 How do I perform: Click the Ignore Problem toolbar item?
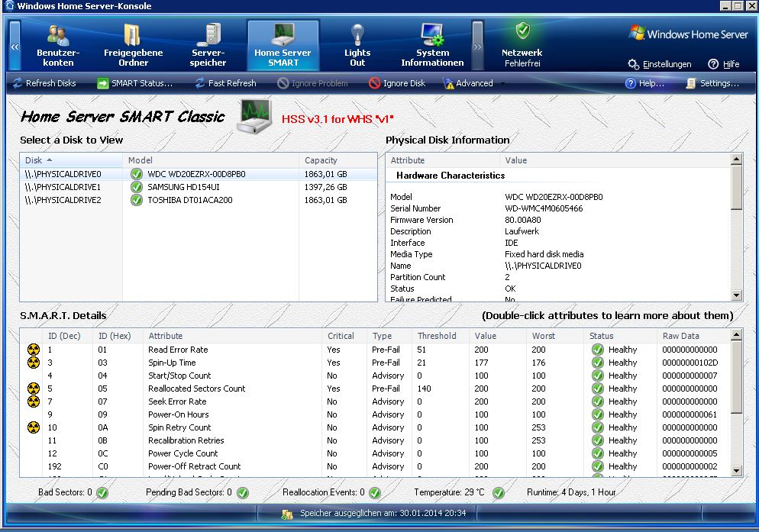click(313, 83)
